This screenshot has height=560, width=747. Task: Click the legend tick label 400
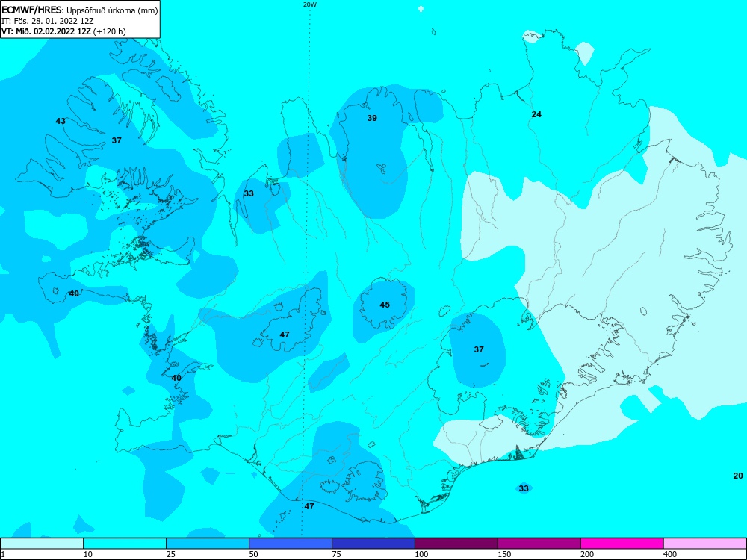pos(670,554)
